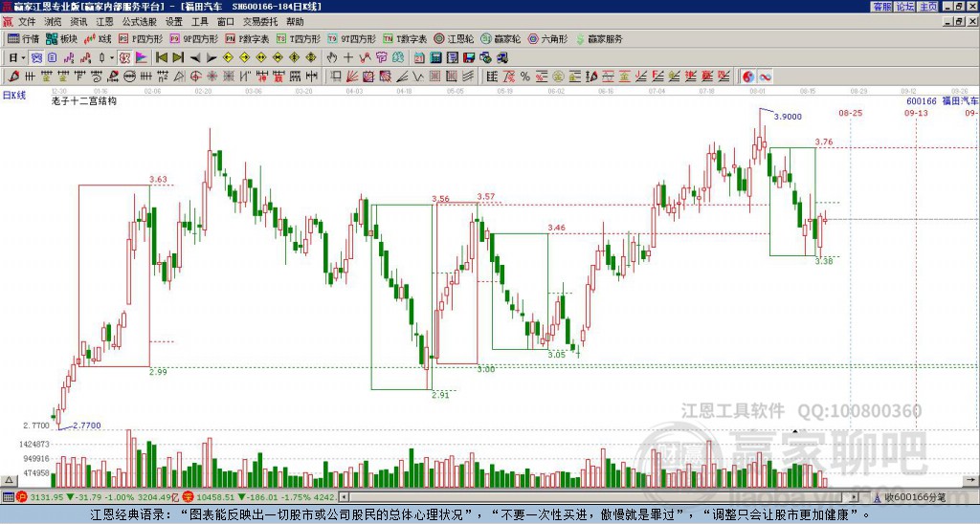Open the P四方形 Gann square tool

[x=141, y=38]
